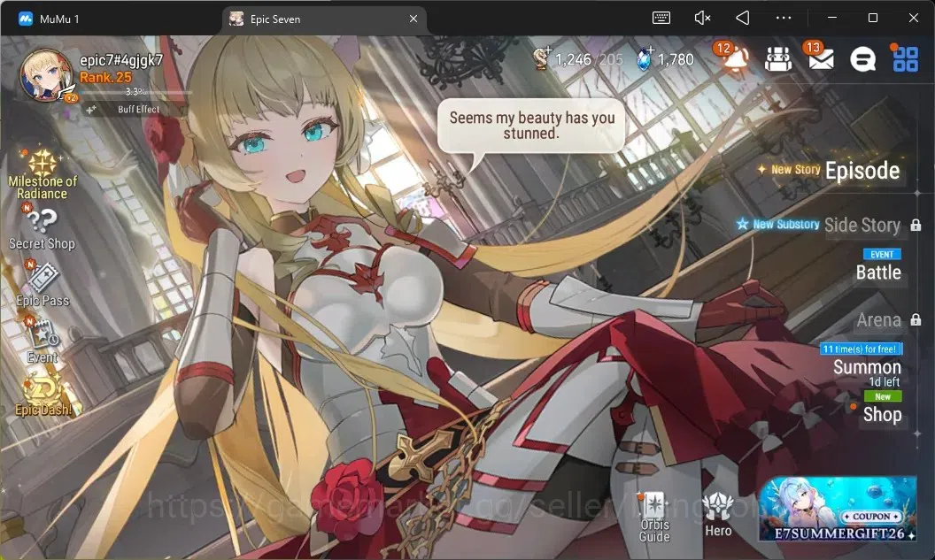Click the New Substory label
The image size is (935, 560).
tap(786, 225)
